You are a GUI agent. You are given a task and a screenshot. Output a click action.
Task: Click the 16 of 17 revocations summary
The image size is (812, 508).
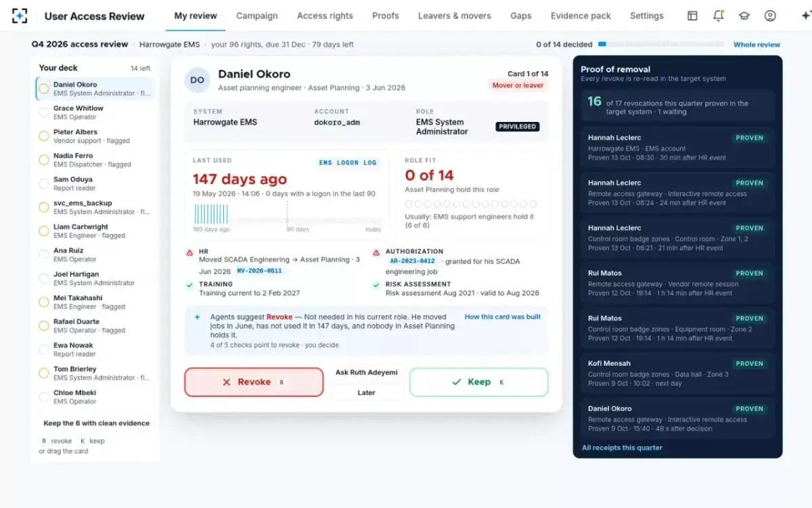tap(677, 106)
